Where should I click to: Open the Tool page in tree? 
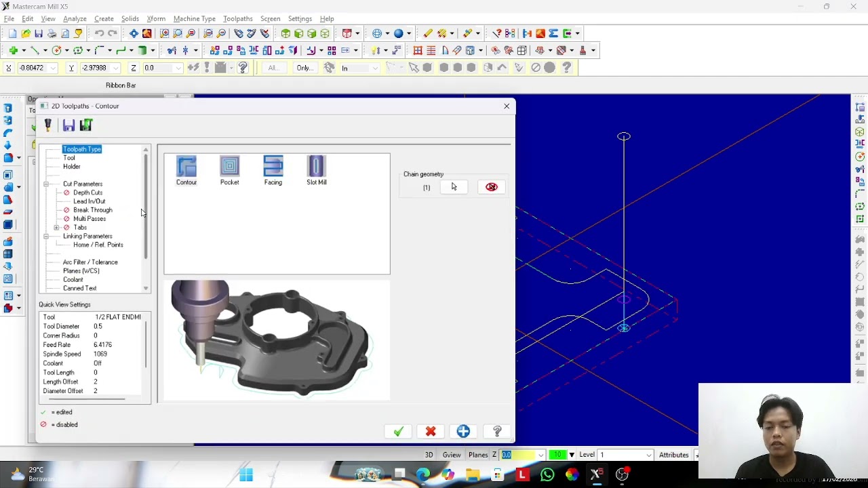coord(69,158)
